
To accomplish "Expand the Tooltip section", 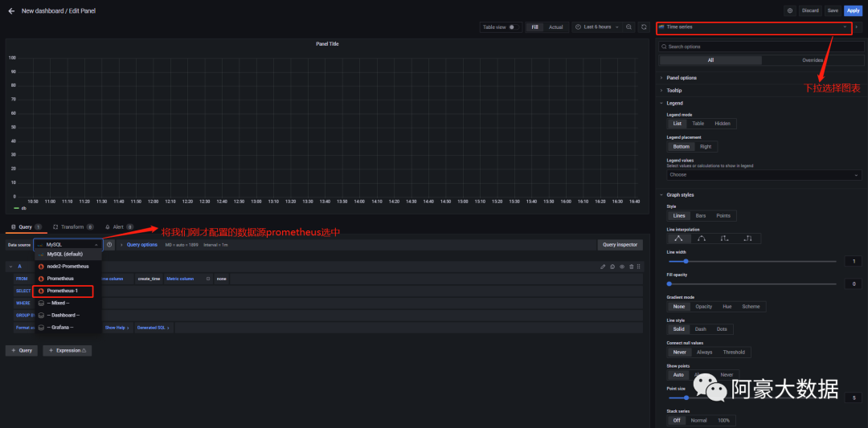I will click(674, 90).
